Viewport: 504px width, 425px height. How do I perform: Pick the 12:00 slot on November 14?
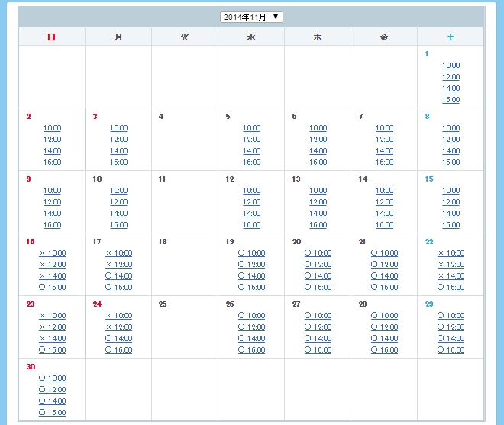coord(384,202)
